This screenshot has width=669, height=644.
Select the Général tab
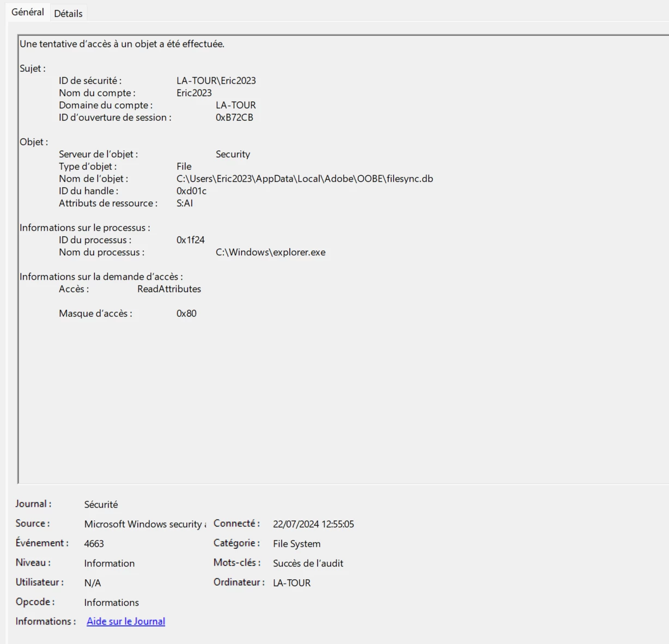coord(27,12)
